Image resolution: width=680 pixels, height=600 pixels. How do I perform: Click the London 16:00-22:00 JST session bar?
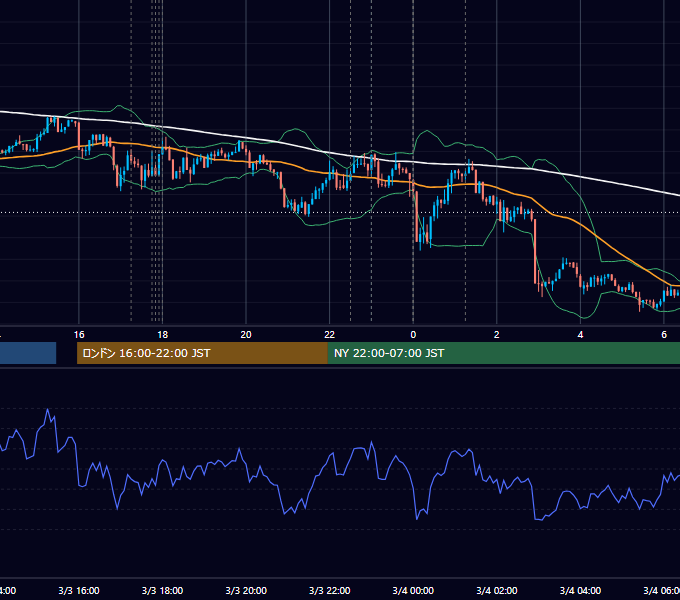[202, 353]
